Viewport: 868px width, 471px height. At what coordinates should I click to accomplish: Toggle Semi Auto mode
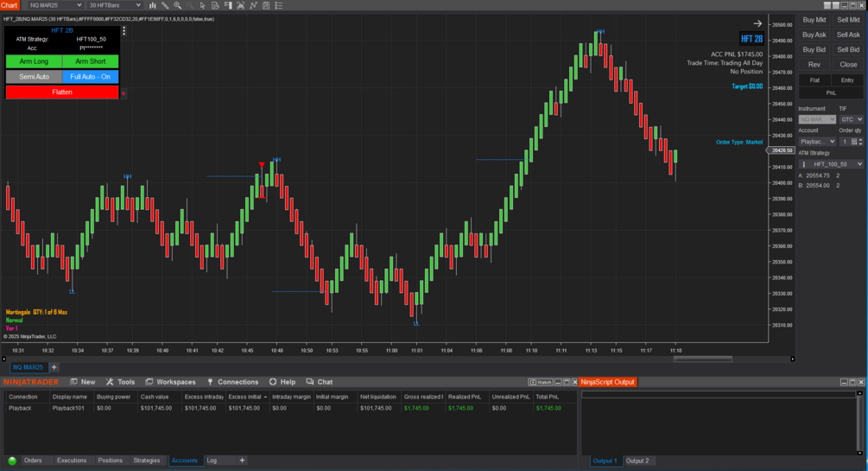tap(35, 76)
